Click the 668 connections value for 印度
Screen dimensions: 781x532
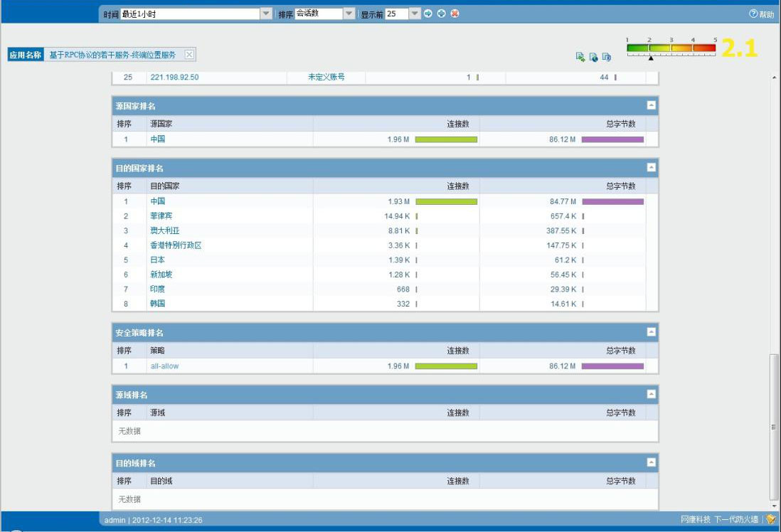click(x=403, y=289)
